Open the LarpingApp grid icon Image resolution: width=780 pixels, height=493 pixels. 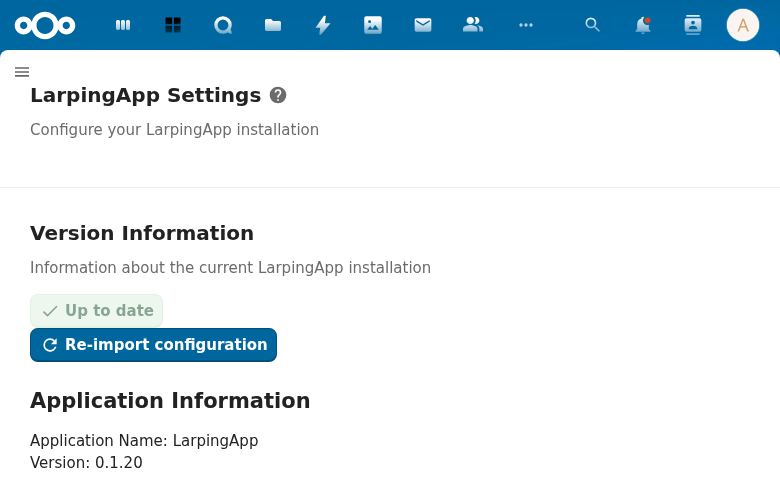click(x=173, y=25)
